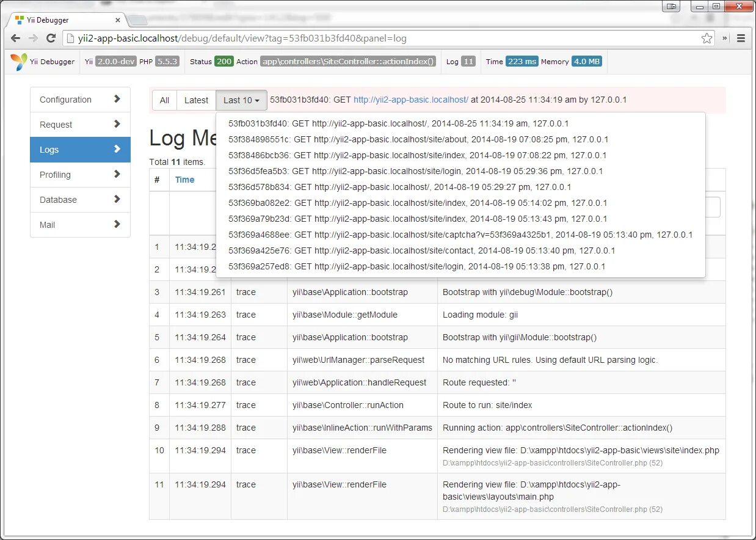Screen dimensions: 756x540
Task: Select request 53f38486bcb36 site/index
Action: [460, 155]
